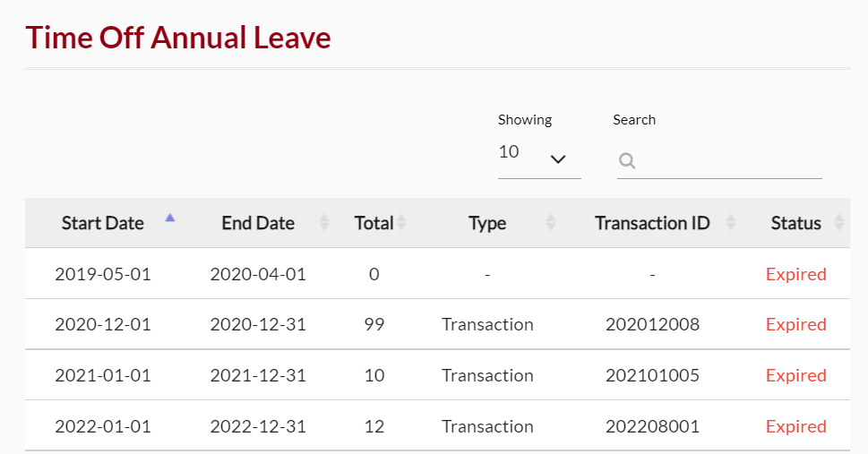
Task: Sort table by Start Date header
Action: [102, 223]
